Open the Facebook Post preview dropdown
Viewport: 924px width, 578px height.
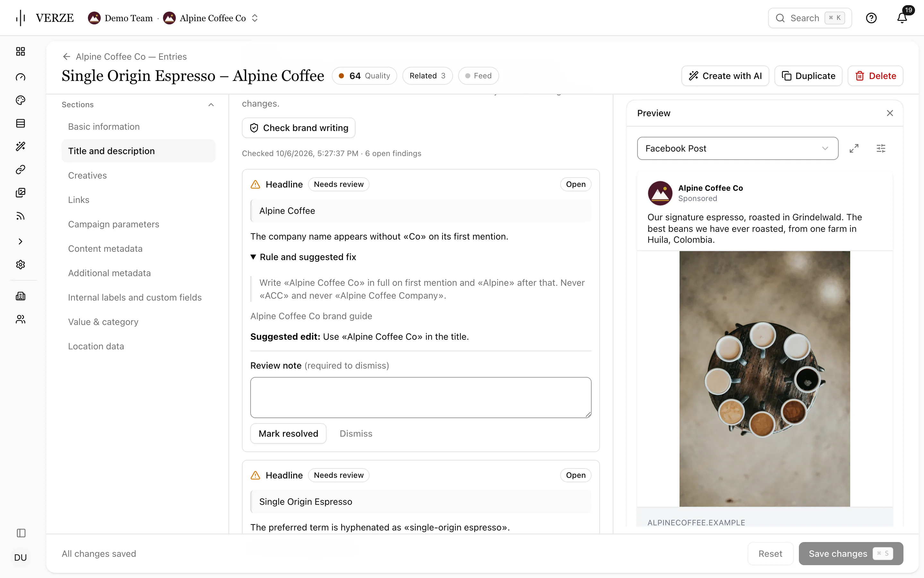pos(737,148)
